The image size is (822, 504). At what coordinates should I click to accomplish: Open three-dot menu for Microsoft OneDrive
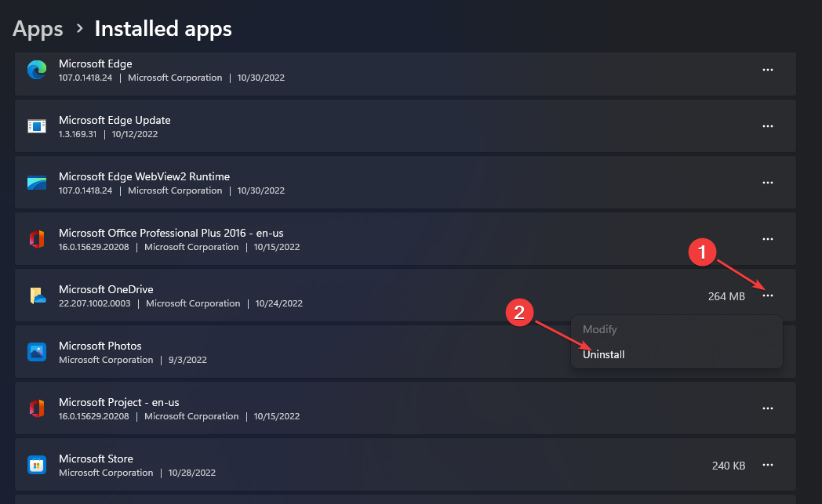[767, 296]
